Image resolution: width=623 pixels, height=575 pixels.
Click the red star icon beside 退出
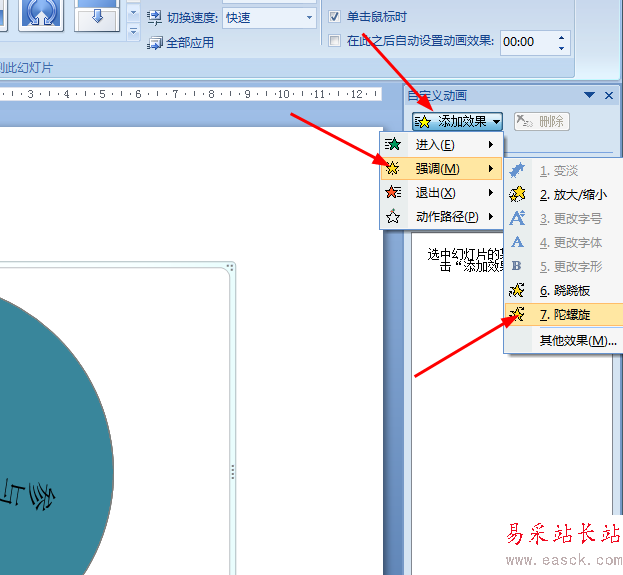click(x=393, y=193)
